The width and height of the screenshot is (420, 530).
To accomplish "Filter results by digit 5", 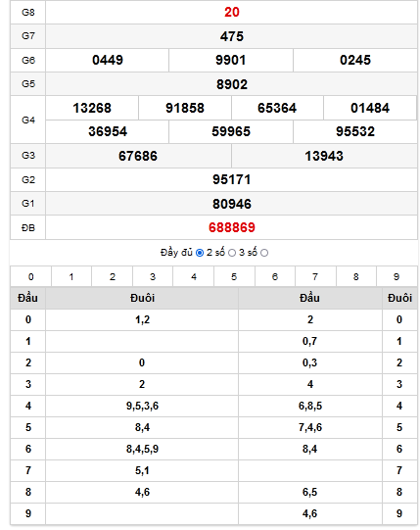I will pos(234,277).
